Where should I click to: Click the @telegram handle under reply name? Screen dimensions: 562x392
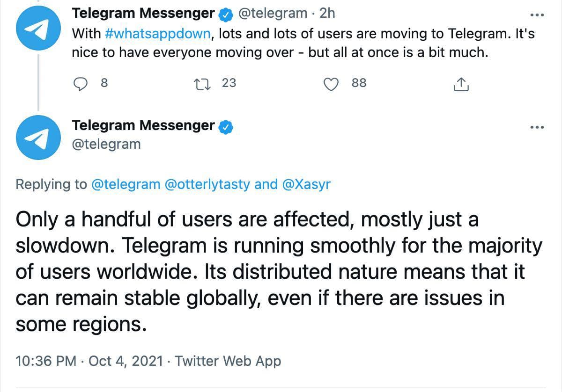[x=106, y=144]
